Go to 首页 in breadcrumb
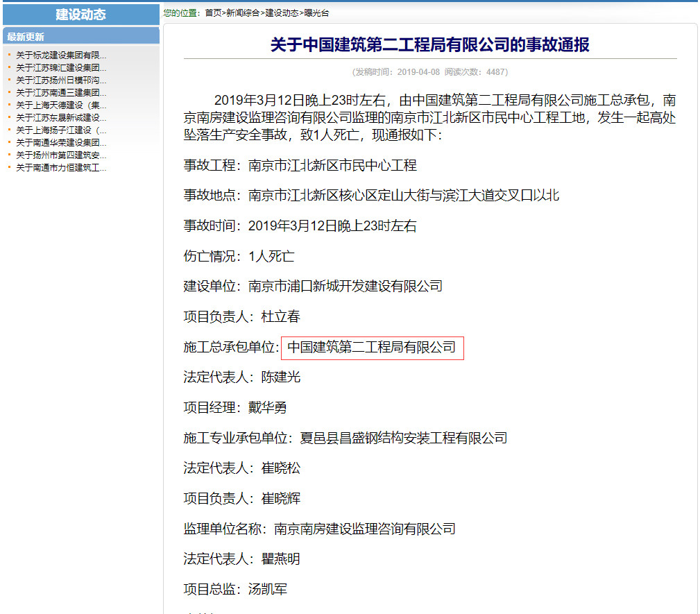This screenshot has width=700, height=614. [214, 13]
